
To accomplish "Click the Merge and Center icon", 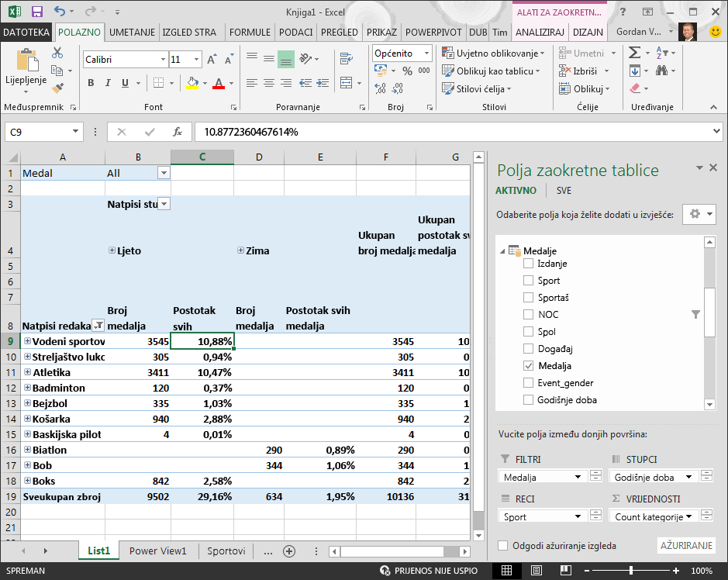I will tap(347, 83).
